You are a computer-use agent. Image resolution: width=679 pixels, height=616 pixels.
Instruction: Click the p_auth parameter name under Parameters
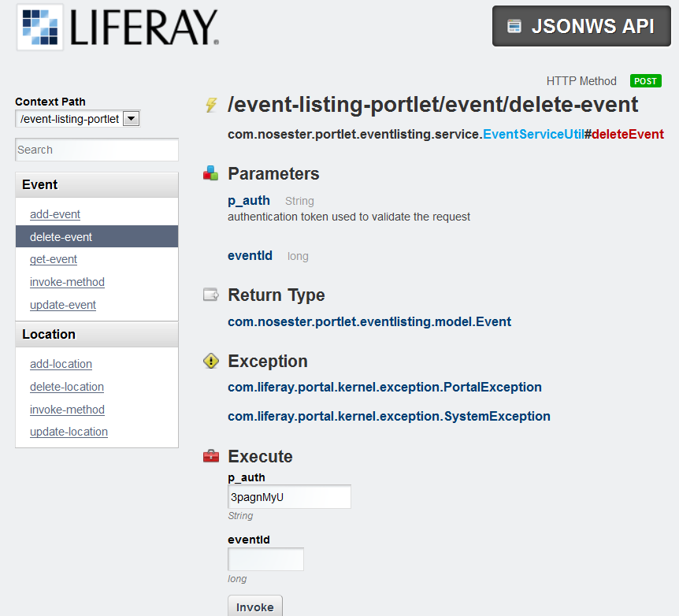point(249,201)
